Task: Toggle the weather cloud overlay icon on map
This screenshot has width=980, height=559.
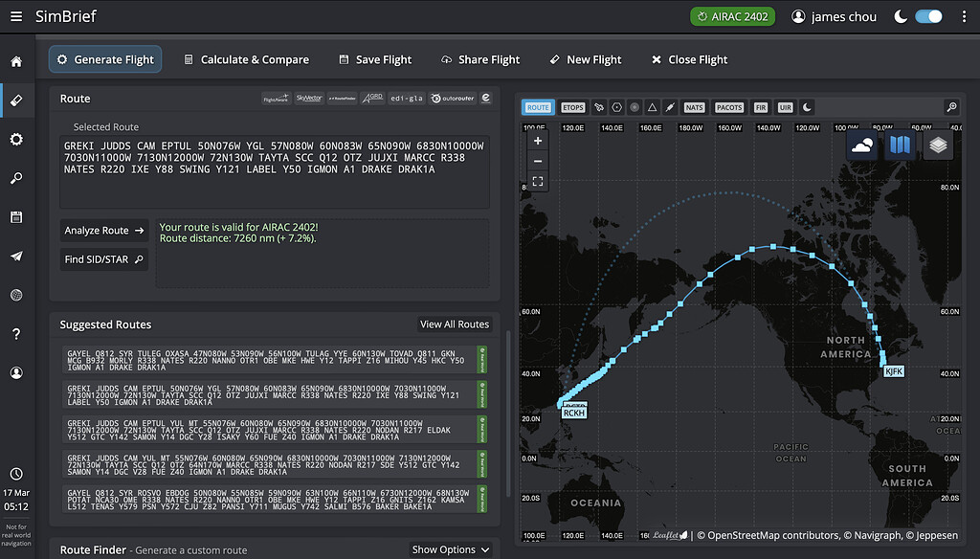Action: 862,145
